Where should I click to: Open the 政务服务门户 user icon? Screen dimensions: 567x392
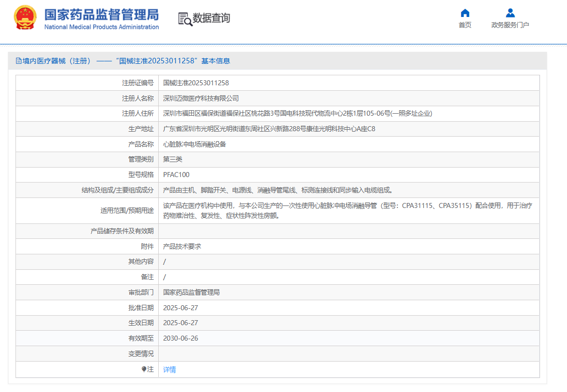point(510,13)
